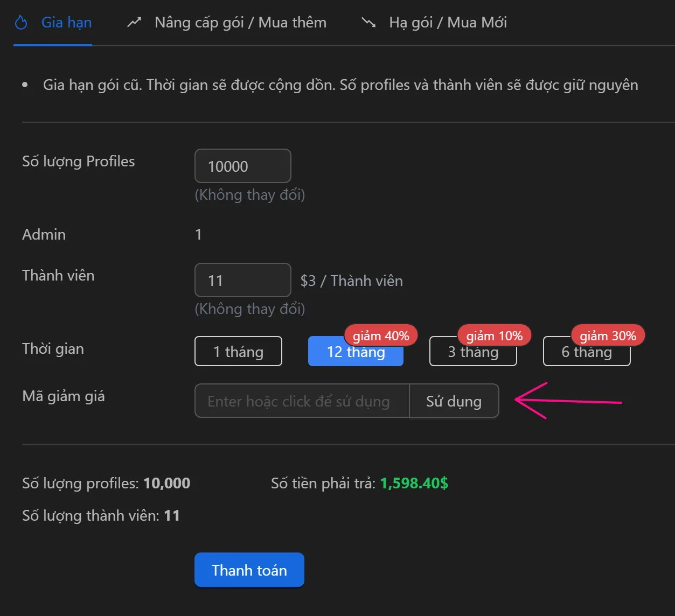Click the $3 / Thành viên price label

click(x=351, y=281)
